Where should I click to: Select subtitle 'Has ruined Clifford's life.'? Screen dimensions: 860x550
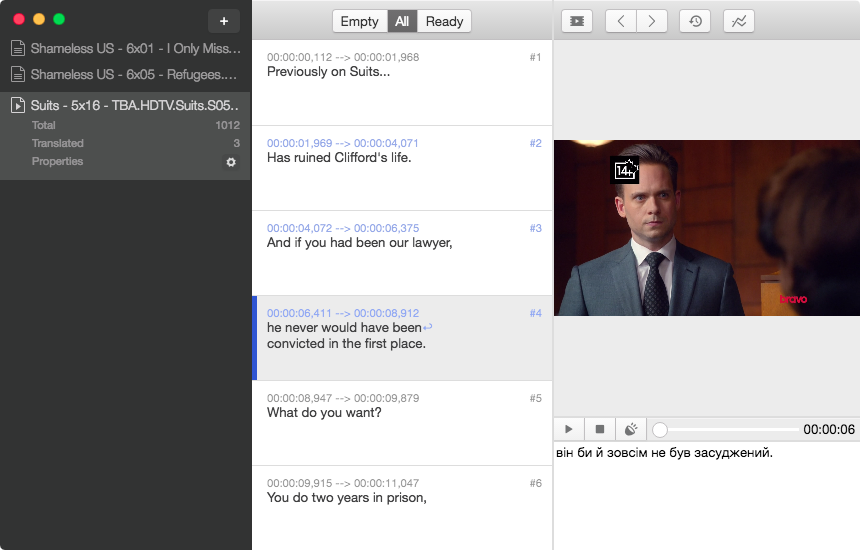coord(402,168)
